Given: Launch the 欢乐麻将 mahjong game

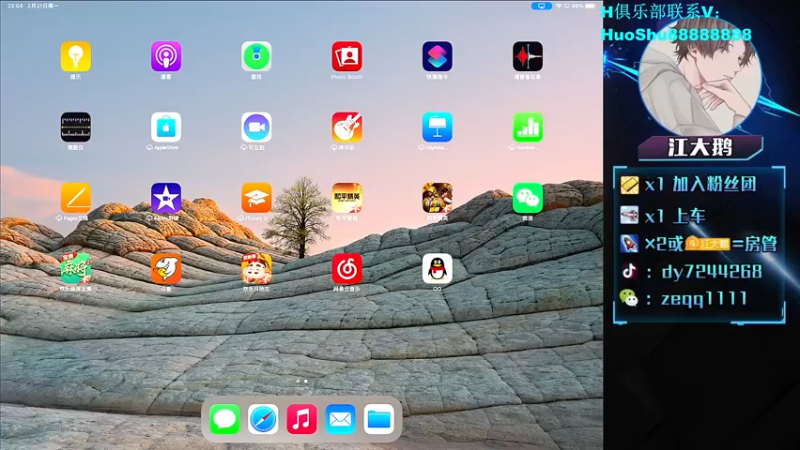Looking at the screenshot, I should (x=76, y=268).
